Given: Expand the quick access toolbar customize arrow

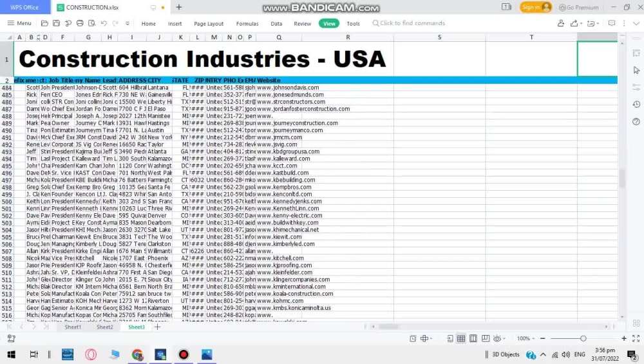Looking at the screenshot, I should click(x=128, y=23).
